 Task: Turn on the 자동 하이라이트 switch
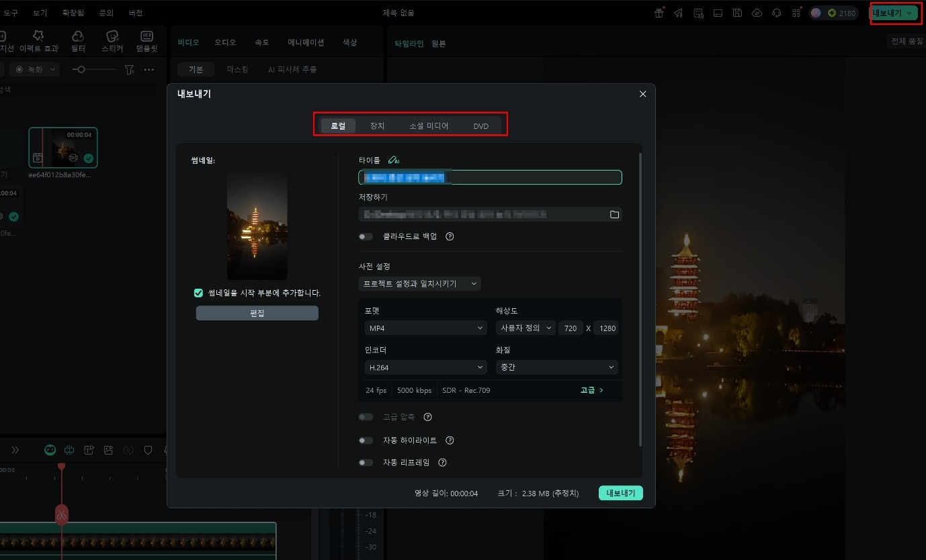pyautogui.click(x=366, y=440)
